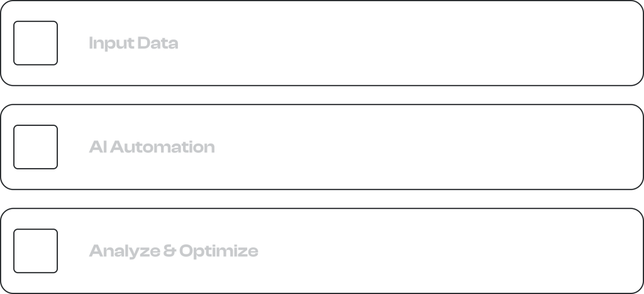Select the Input Data heading text
Screen dimensions: 644x294
(133, 43)
